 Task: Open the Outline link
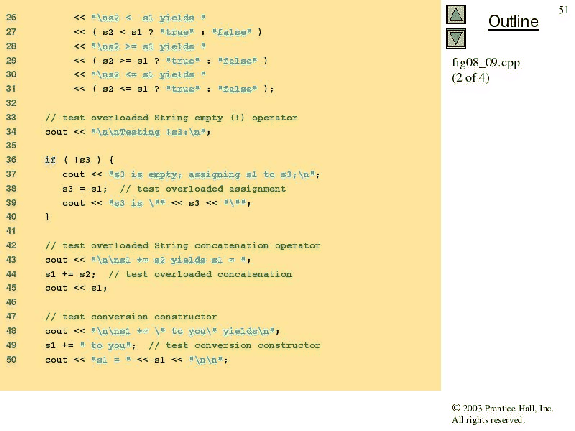pyautogui.click(x=513, y=21)
